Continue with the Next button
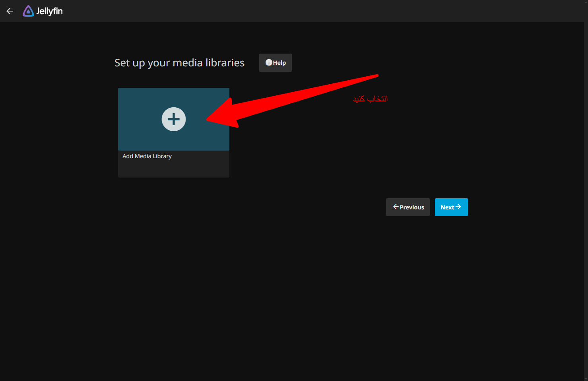Image resolution: width=588 pixels, height=381 pixels. coord(451,207)
